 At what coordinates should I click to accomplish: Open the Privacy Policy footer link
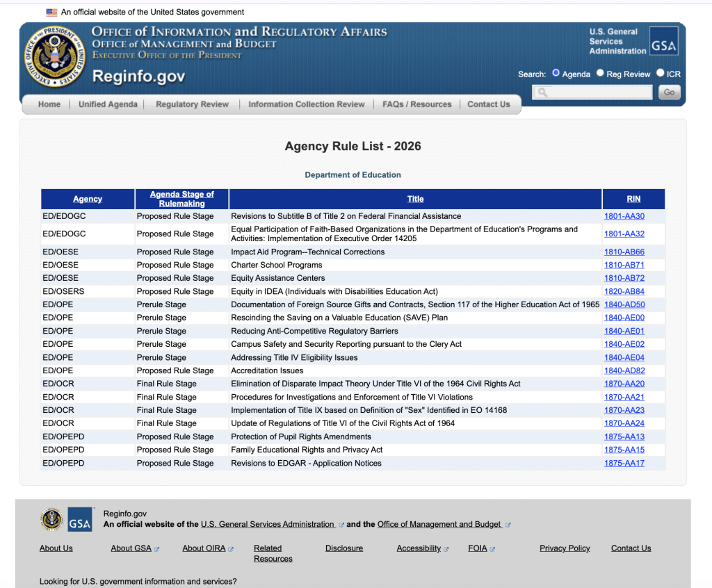[565, 548]
